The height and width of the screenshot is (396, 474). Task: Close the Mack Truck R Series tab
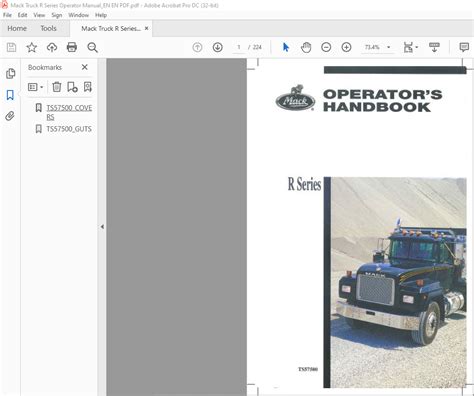tap(146, 29)
